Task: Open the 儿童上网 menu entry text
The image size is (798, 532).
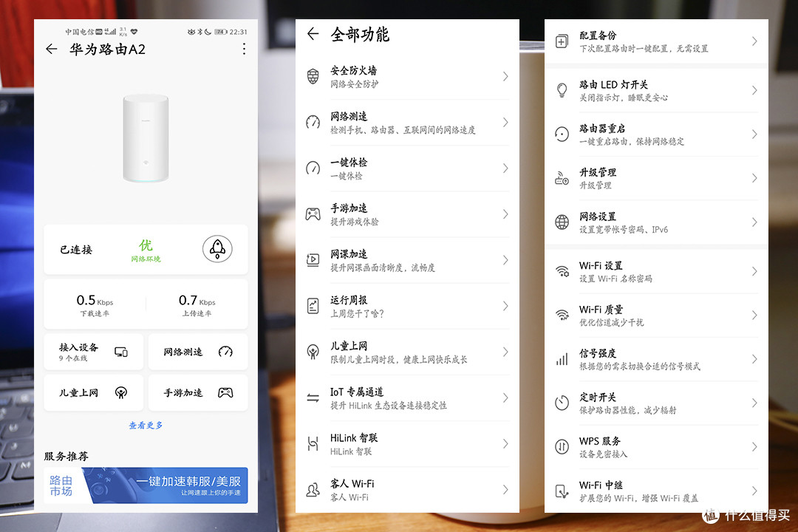Action: click(x=349, y=346)
